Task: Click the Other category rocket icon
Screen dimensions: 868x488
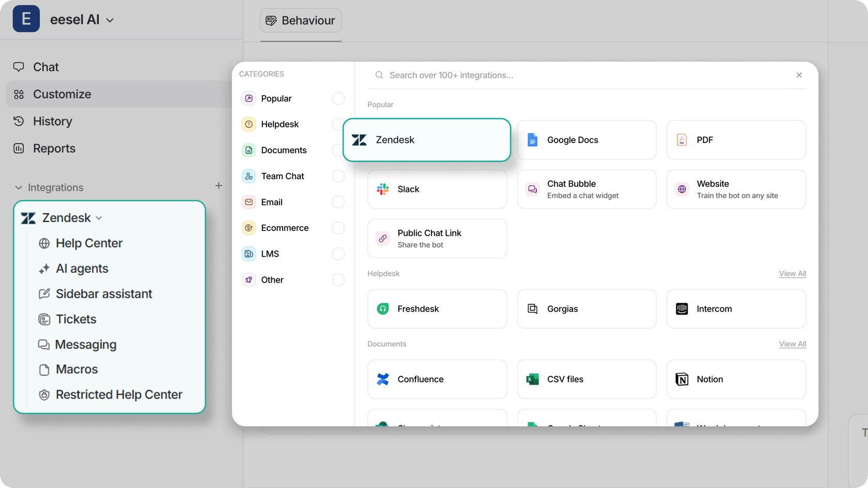Action: 249,279
